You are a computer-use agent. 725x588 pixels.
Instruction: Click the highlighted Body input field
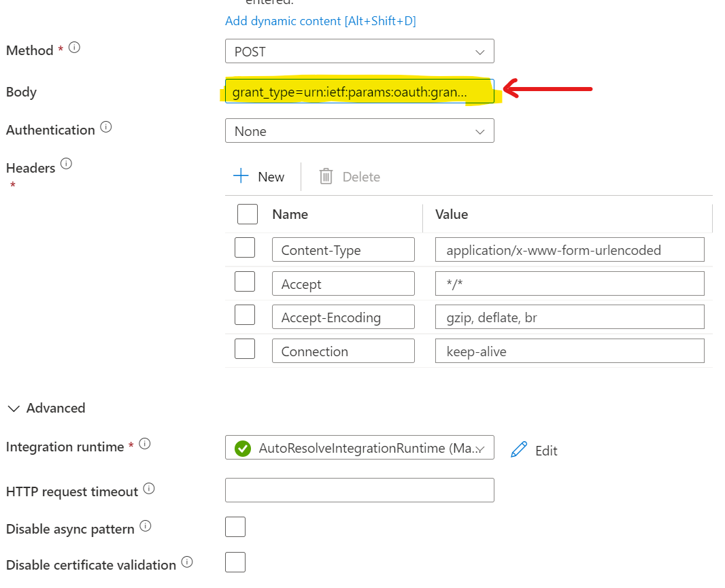(359, 91)
